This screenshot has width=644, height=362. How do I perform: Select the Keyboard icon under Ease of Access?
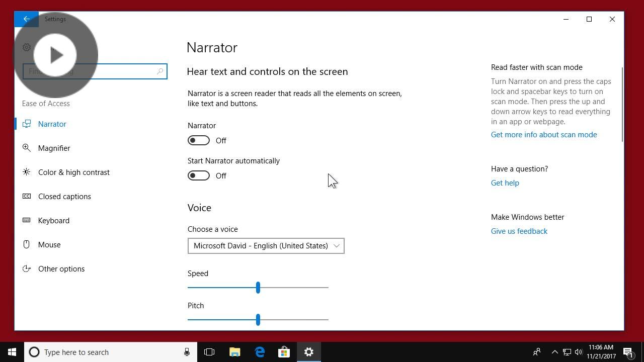(26, 220)
